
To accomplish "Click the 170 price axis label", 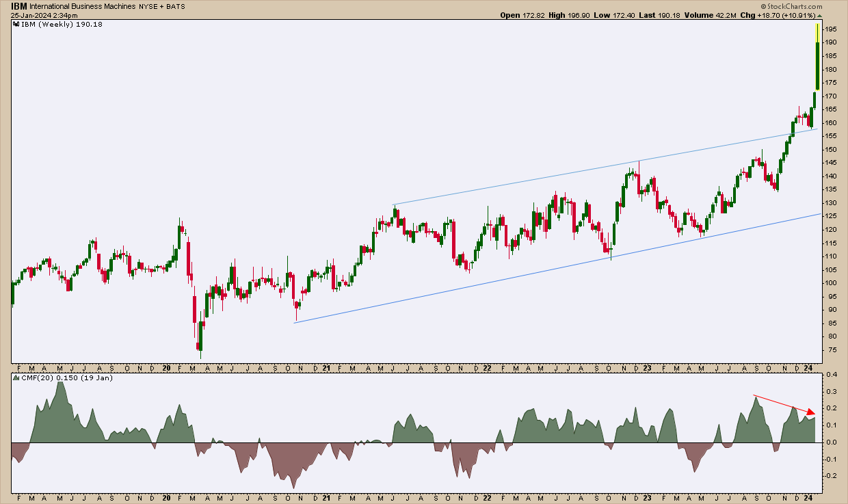I will pyautogui.click(x=830, y=96).
